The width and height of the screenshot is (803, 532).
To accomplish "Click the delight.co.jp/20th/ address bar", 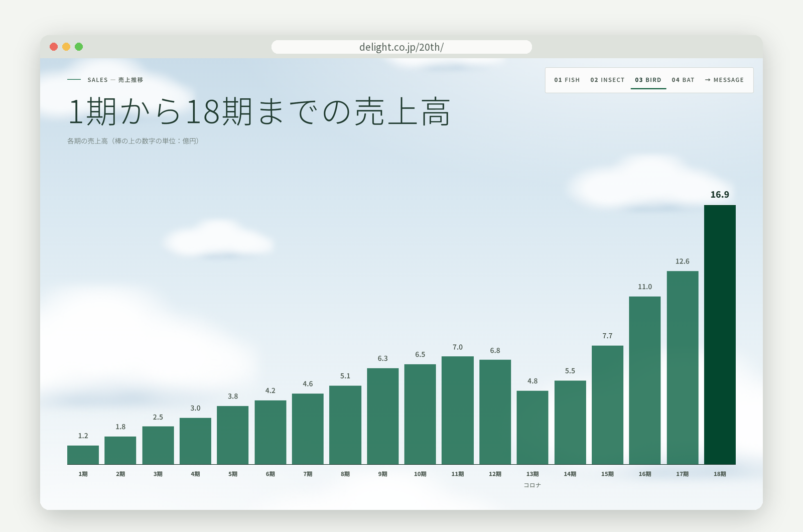I will pos(401,47).
